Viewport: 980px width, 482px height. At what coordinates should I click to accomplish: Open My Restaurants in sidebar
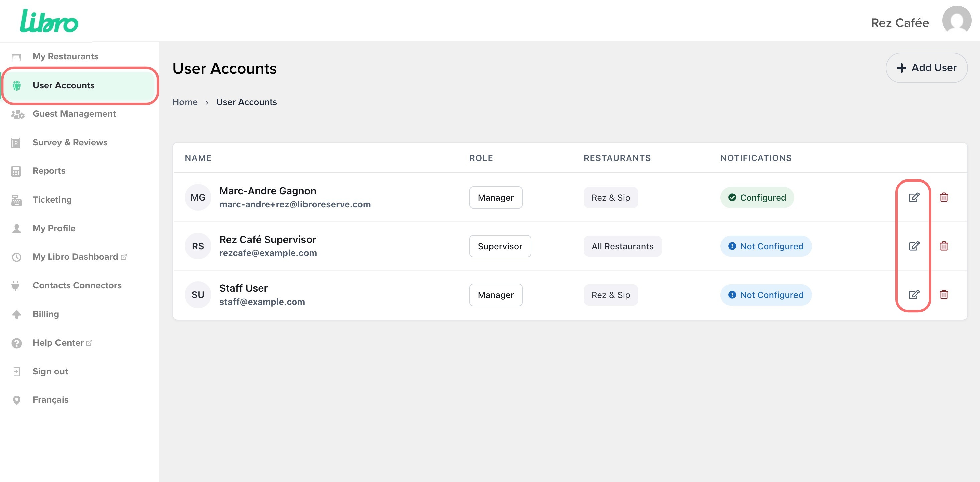(65, 56)
